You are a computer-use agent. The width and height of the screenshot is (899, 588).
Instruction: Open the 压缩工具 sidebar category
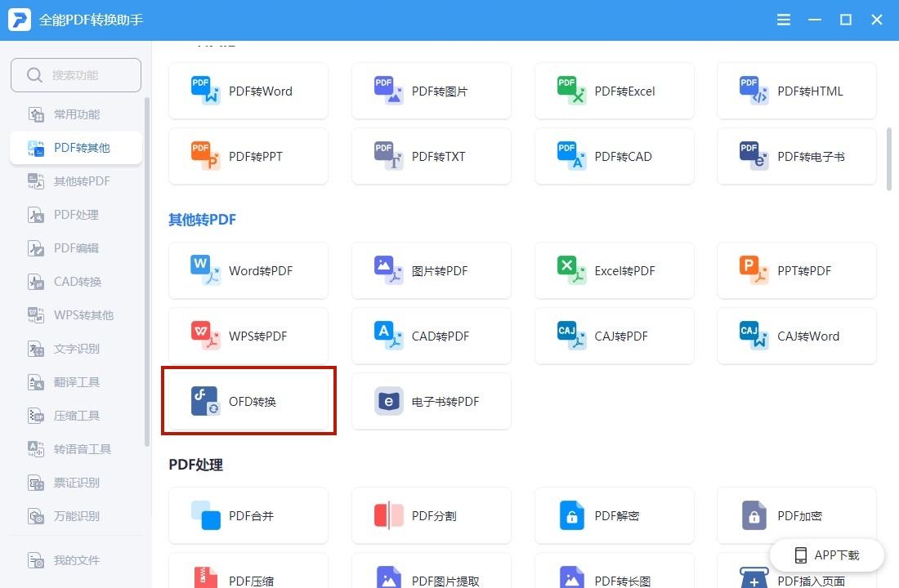pyautogui.click(x=75, y=416)
